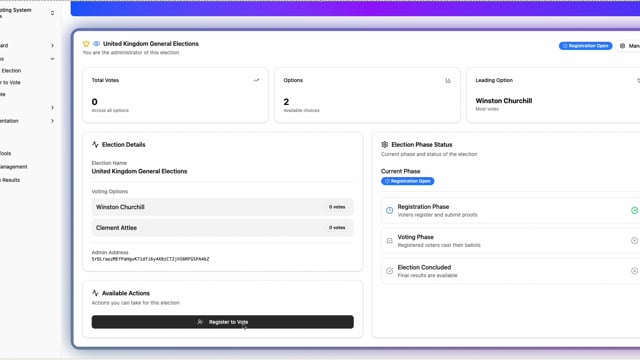Click the crown admin icon beside the election title
The height and width of the screenshot is (360, 640).
tap(86, 44)
